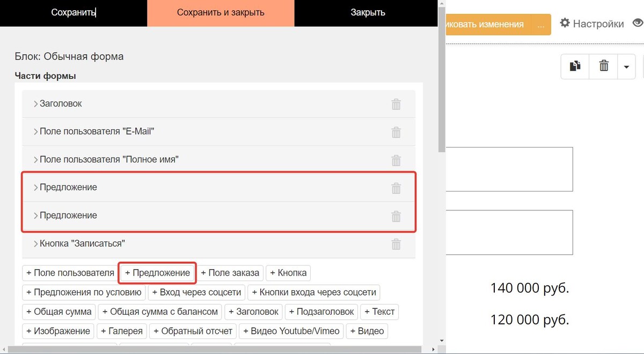Click the Блок: Обычная форма heading
The height and width of the screenshot is (354, 644).
pyautogui.click(x=69, y=56)
